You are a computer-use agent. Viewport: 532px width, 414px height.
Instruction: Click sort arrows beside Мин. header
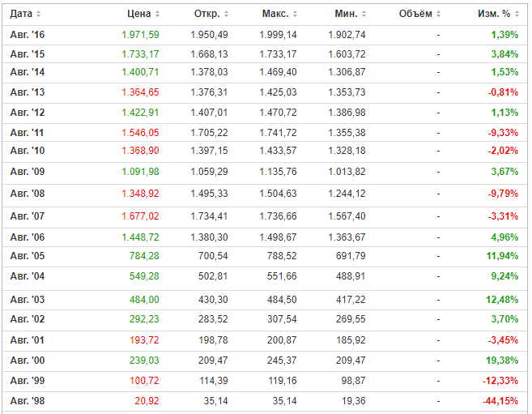364,14
